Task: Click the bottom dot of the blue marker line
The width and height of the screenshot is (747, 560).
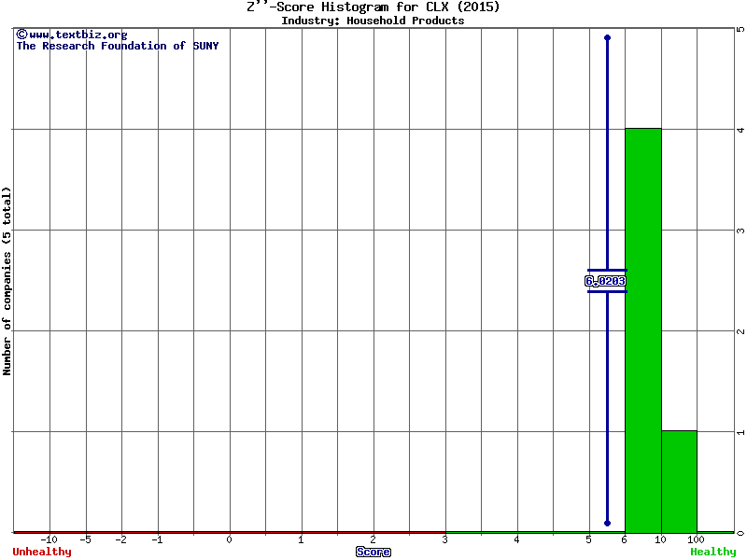Action: 608,524
